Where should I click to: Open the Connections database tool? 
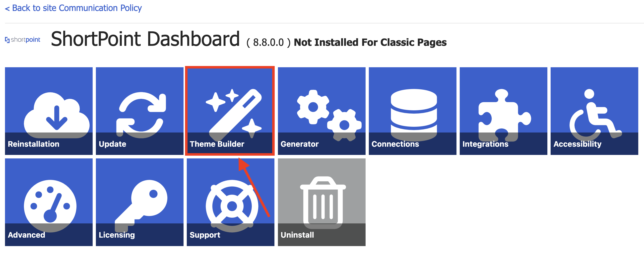click(x=412, y=110)
